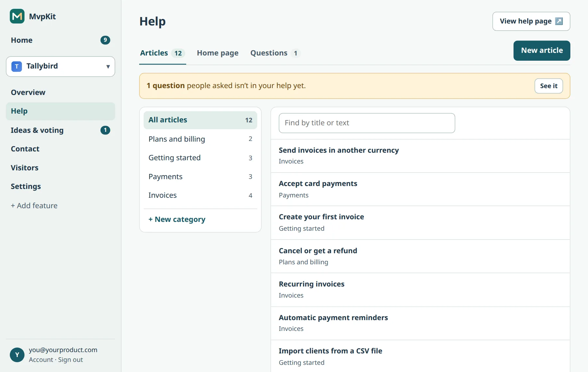This screenshot has height=372, width=588.
Task: Click the user avatar 'Y' icon
Action: tap(17, 355)
